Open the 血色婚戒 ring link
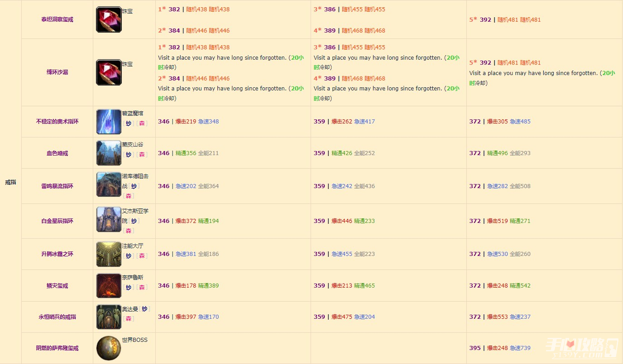 [57, 153]
